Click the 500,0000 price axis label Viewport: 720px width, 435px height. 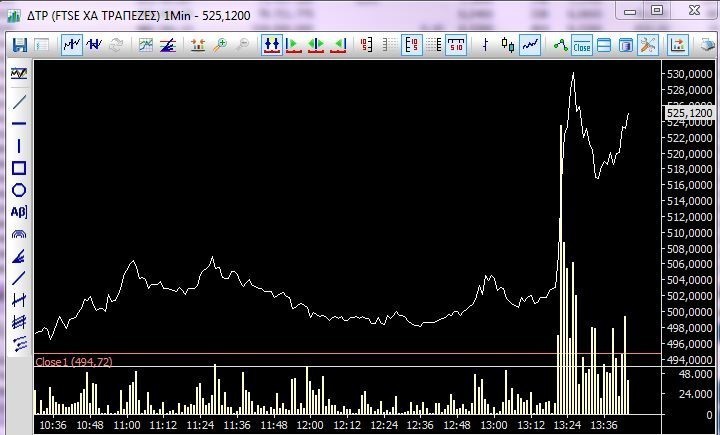click(690, 312)
